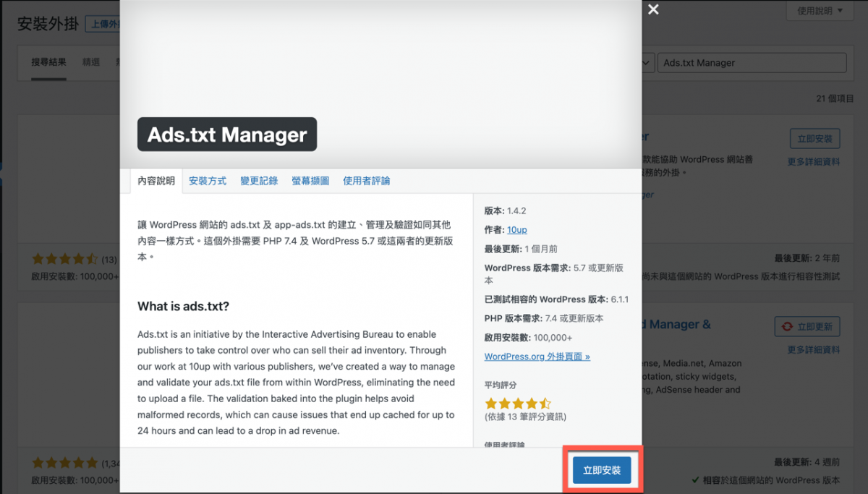This screenshot has width=868, height=494.
Task: Click the Ads.txt Manager title banner
Action: pos(227,135)
